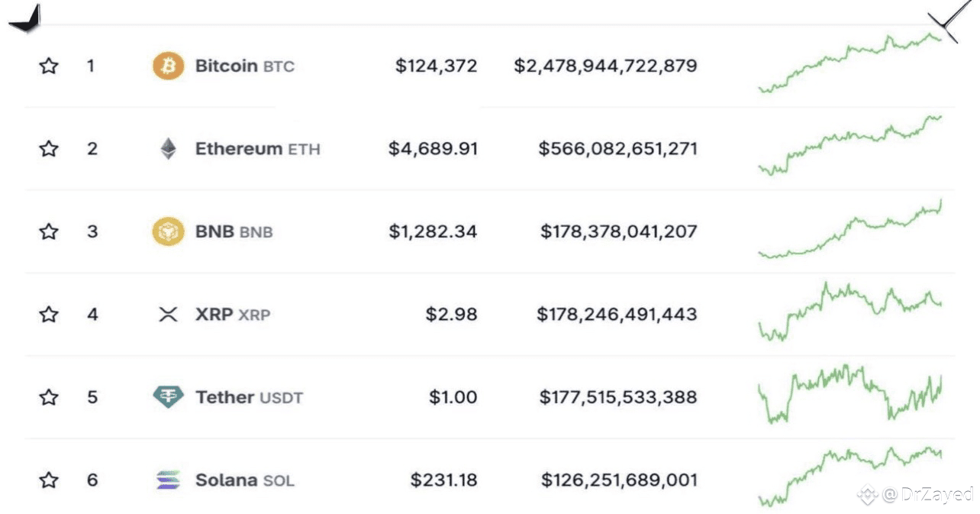Open the Solana SOL name link
The image size is (980, 514).
coord(244,480)
